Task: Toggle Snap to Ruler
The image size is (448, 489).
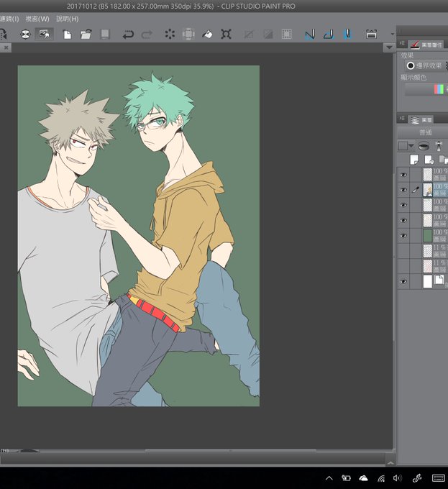Action: click(x=310, y=34)
